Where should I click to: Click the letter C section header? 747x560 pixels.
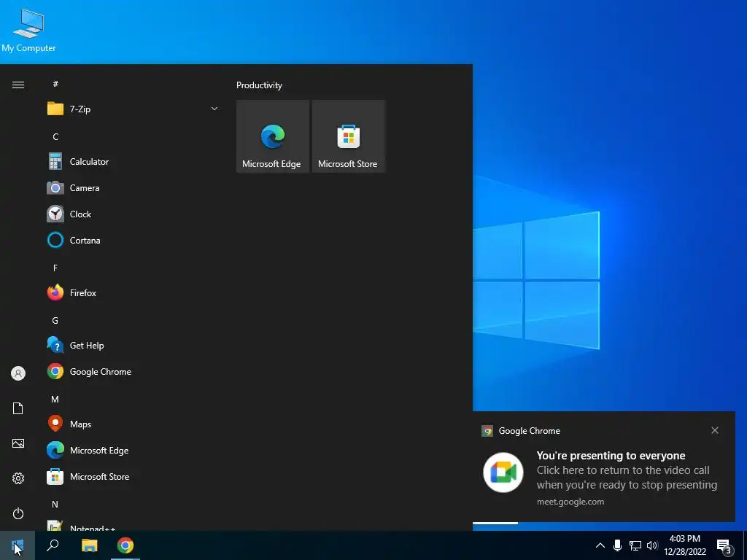click(55, 136)
